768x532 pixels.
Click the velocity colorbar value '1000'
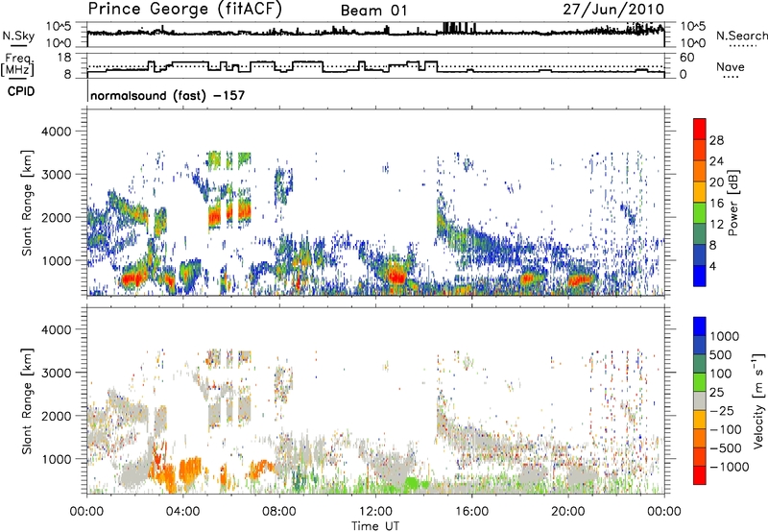tap(725, 336)
